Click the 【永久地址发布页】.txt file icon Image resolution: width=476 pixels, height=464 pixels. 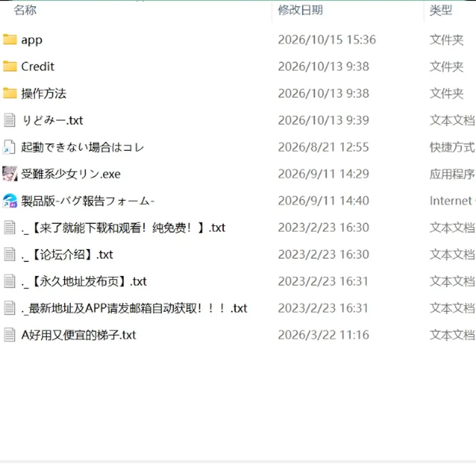10,281
